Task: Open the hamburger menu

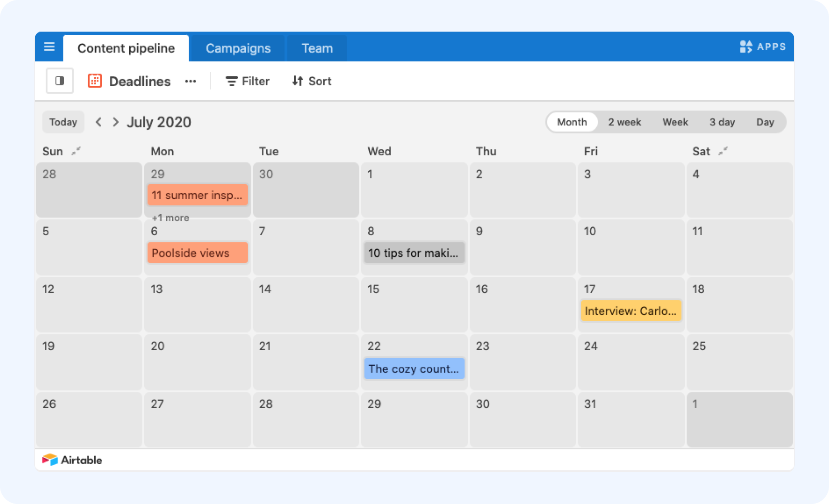Action: pos(49,47)
